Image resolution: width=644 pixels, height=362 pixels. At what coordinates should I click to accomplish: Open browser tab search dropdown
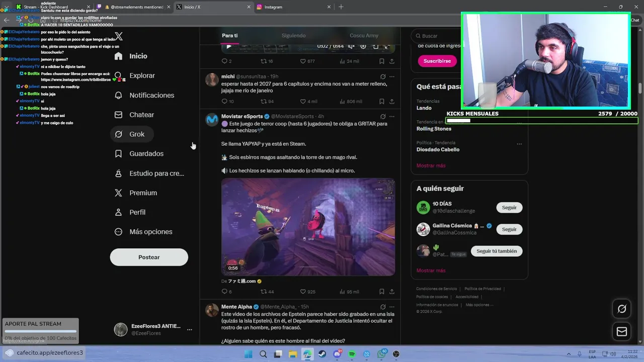(x=6, y=7)
